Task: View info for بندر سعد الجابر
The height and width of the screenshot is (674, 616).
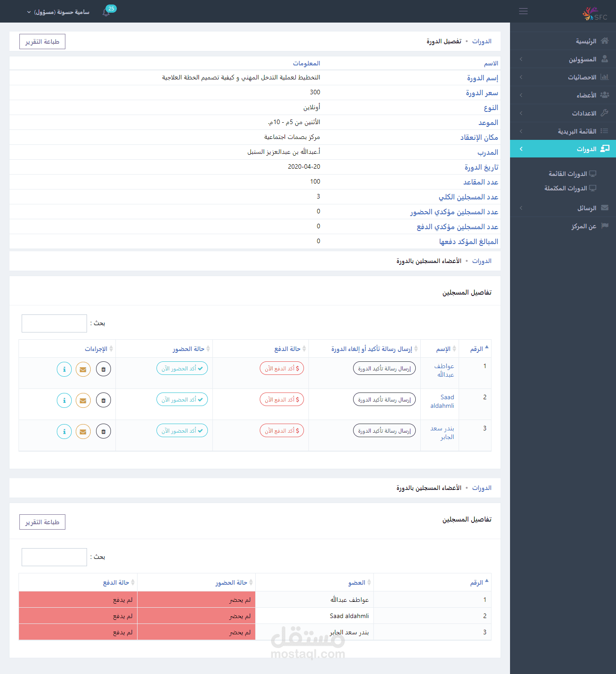Action: (x=64, y=431)
